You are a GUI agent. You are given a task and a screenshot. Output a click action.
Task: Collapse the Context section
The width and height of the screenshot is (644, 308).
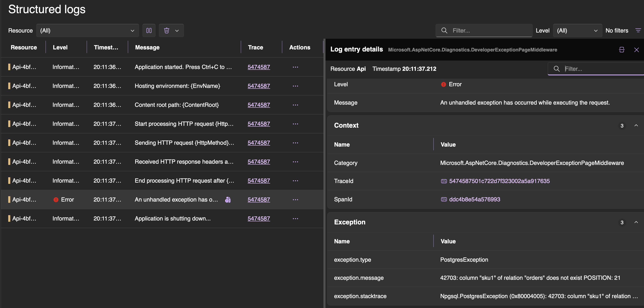click(636, 125)
